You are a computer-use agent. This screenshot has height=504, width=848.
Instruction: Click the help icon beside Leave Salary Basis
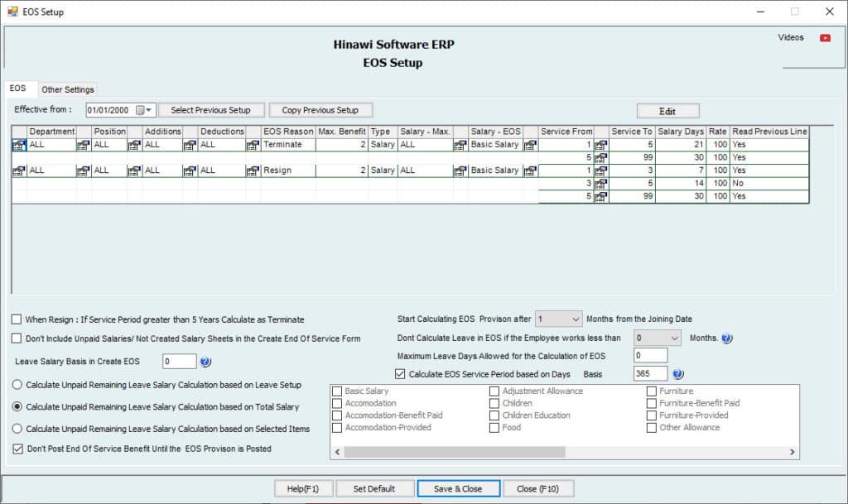coord(205,362)
